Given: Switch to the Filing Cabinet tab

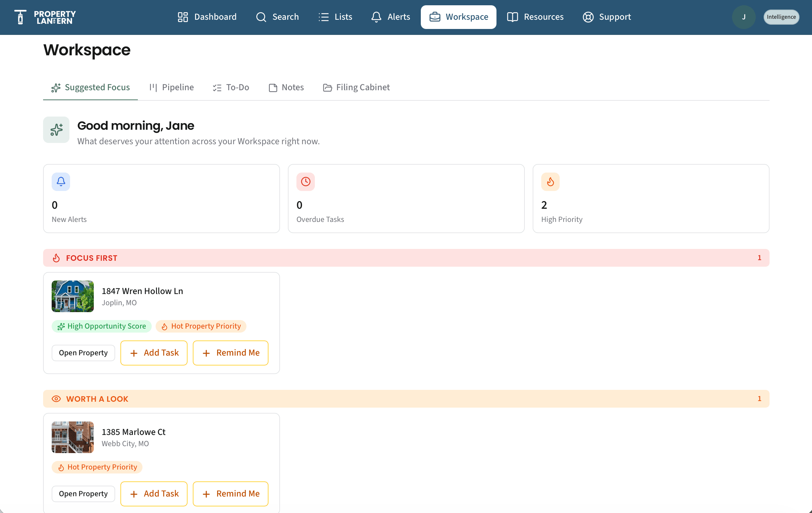Looking at the screenshot, I should pos(356,87).
